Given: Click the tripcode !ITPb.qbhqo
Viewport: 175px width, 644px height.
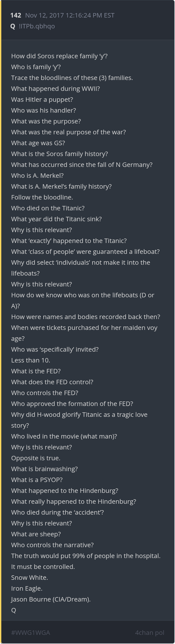Looking at the screenshot, I should pos(37,26).
